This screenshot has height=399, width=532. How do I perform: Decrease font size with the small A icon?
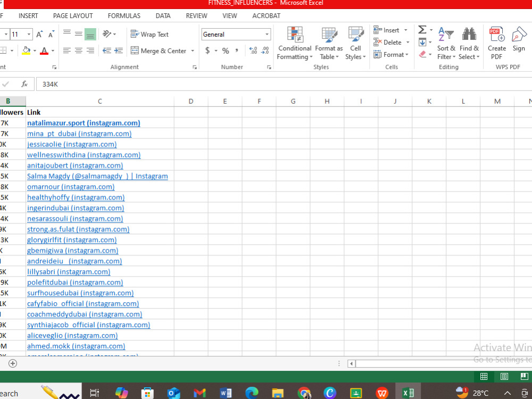[x=51, y=34]
